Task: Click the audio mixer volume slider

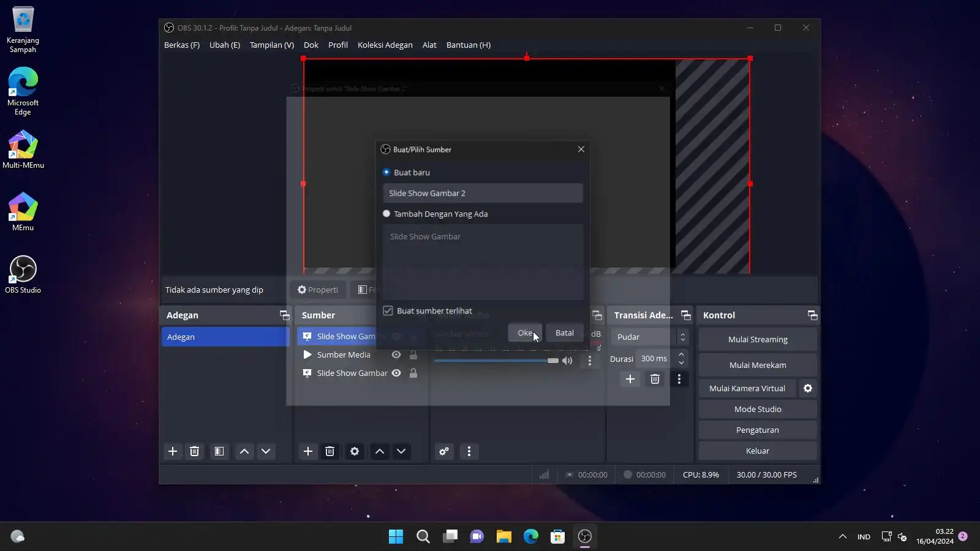Action: point(496,361)
